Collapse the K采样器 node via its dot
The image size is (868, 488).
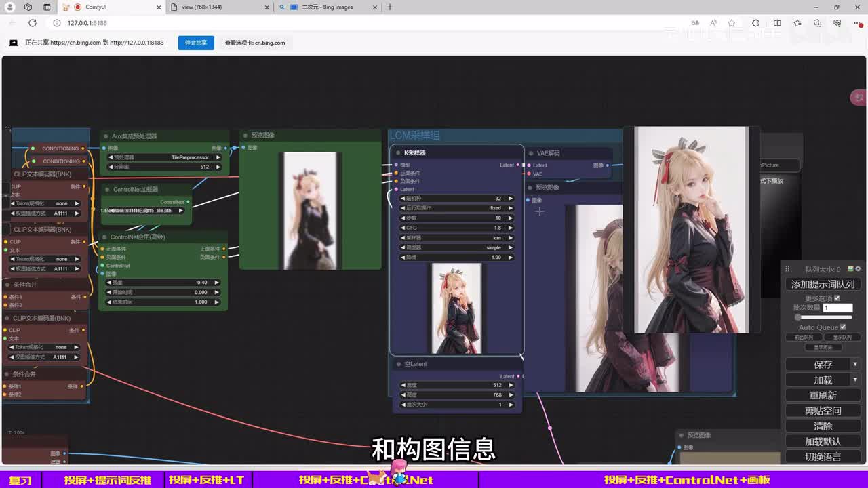click(x=398, y=153)
